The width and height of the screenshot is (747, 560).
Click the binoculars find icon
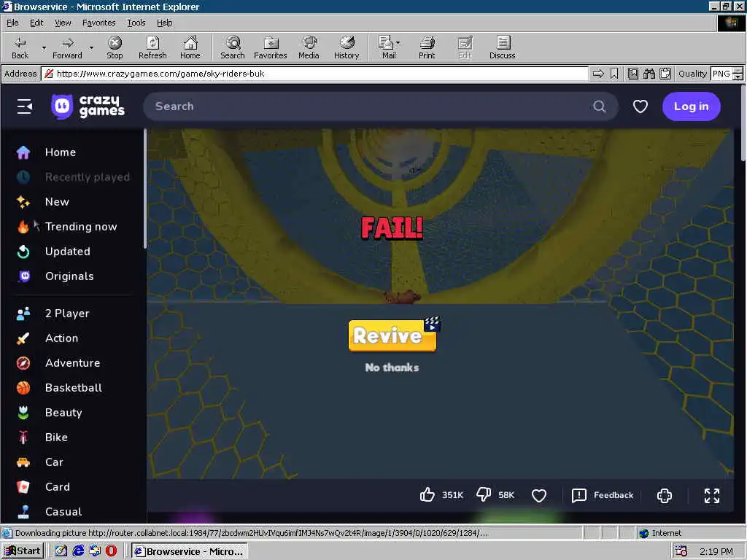(x=649, y=74)
